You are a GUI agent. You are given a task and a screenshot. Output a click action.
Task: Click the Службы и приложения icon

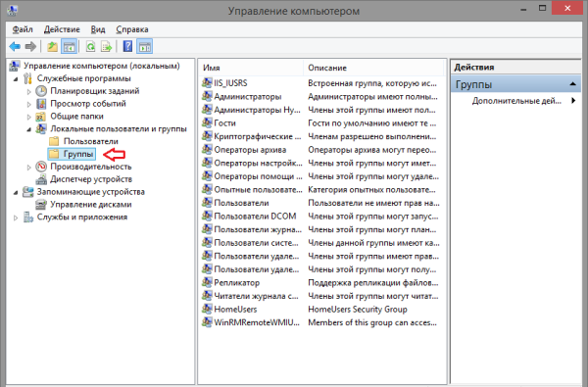tap(27, 217)
